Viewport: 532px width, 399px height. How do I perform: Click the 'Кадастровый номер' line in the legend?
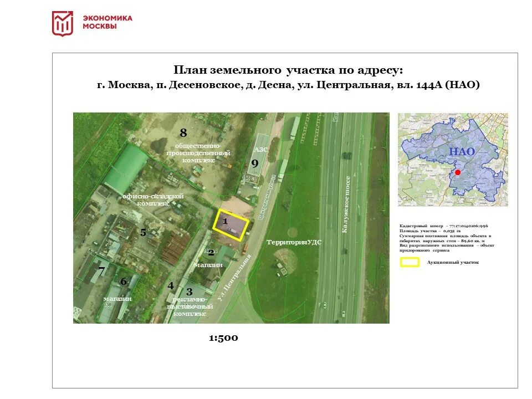tap(444, 226)
